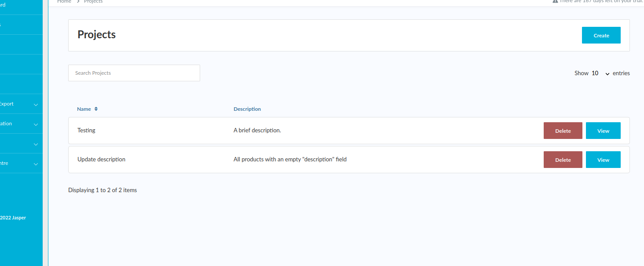Delete the Testing project
The image size is (644, 266).
click(563, 131)
